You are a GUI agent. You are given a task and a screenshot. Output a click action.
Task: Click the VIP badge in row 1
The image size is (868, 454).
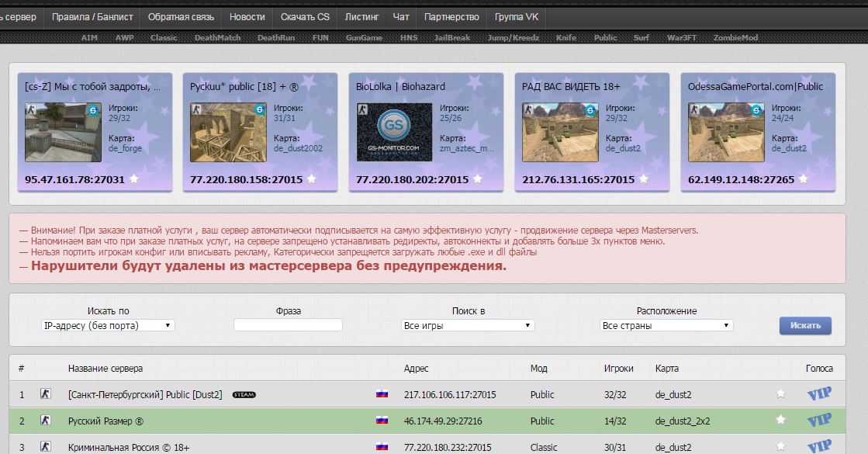click(819, 393)
